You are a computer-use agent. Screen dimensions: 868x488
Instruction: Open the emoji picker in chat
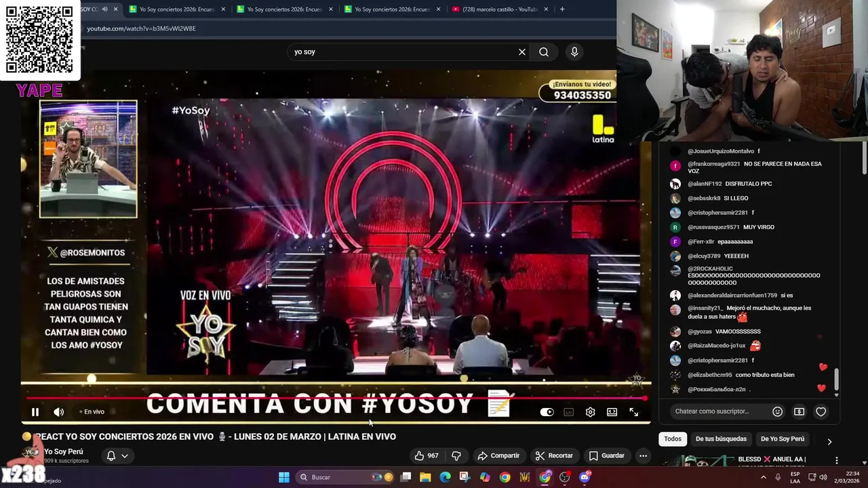(x=778, y=411)
